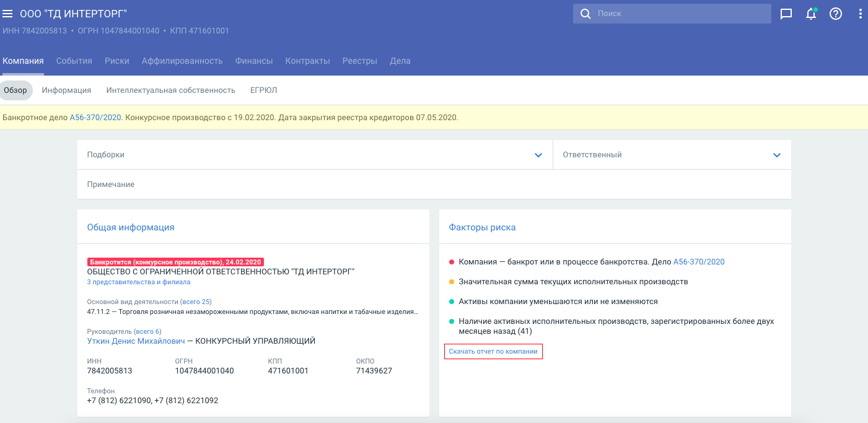Click OGRN value 1047844001040 in general info
Viewport: 868px width, 423px height.
pyautogui.click(x=204, y=371)
